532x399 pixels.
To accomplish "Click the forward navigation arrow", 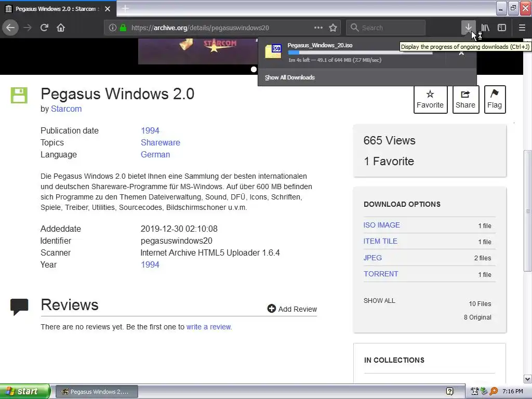I will click(28, 28).
